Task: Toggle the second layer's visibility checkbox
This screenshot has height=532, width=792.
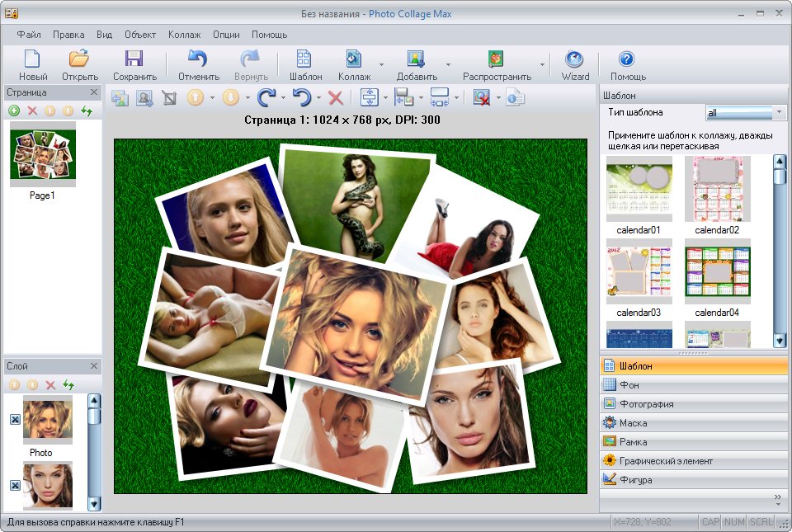Action: pos(15,486)
